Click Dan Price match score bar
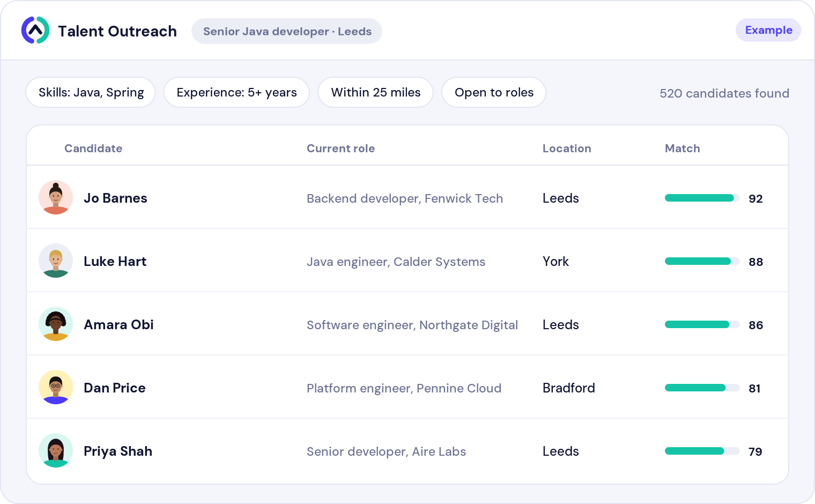 (x=702, y=388)
